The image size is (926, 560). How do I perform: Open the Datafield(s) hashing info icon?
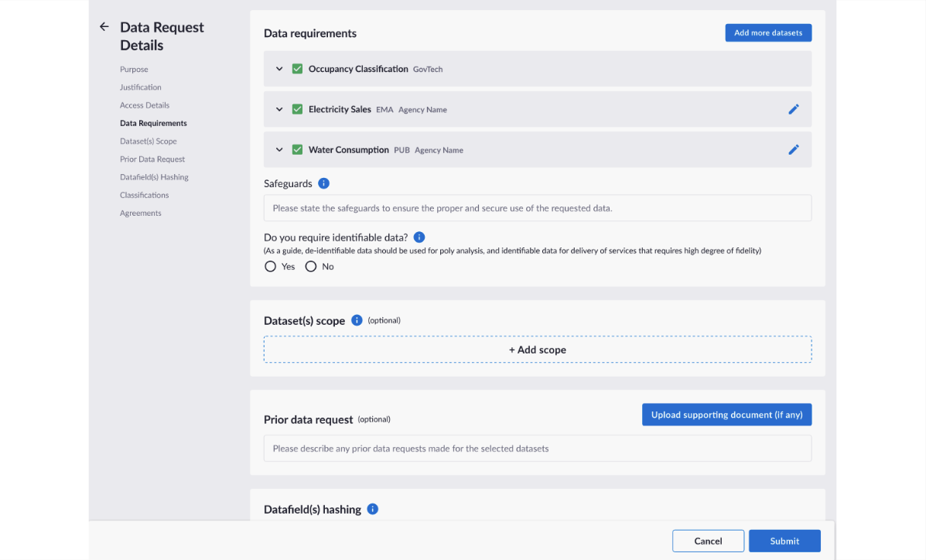pyautogui.click(x=373, y=509)
